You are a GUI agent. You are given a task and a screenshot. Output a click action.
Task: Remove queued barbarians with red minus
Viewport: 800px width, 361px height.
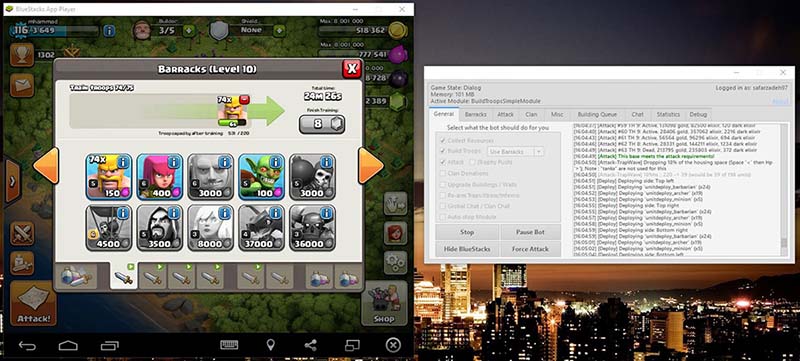(x=244, y=98)
